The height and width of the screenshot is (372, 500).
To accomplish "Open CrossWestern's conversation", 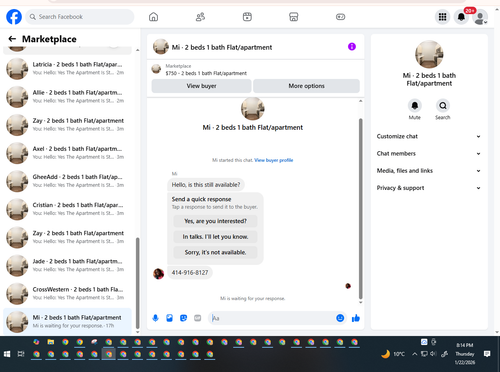I will pyautogui.click(x=67, y=294).
